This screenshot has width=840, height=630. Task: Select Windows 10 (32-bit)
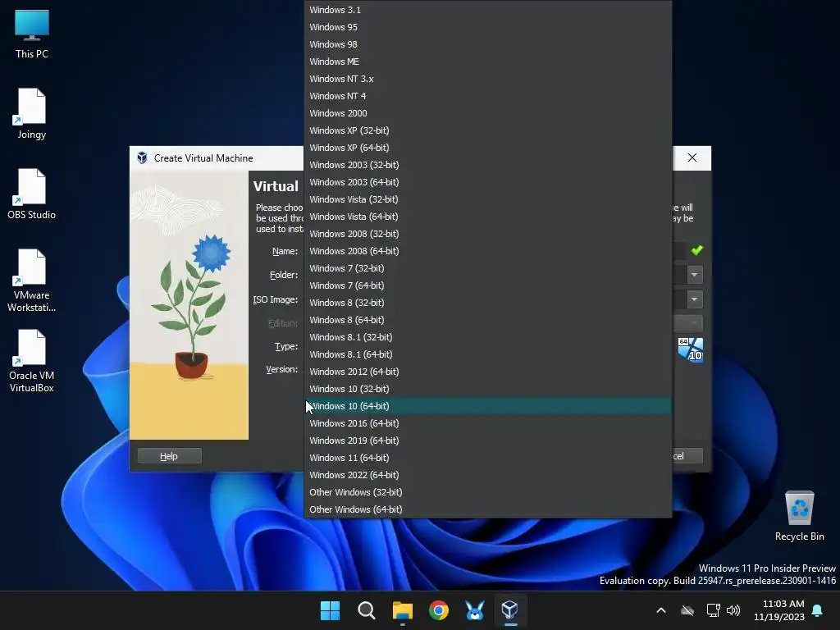(x=488, y=388)
